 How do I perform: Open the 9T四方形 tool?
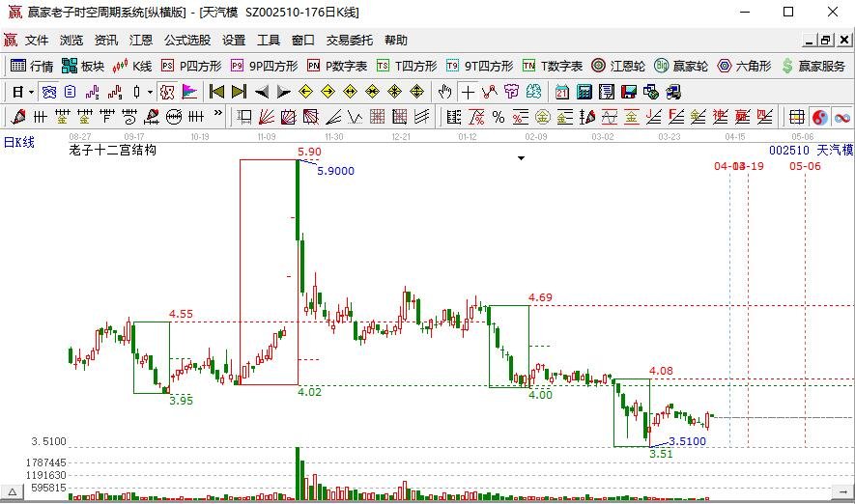[480, 66]
